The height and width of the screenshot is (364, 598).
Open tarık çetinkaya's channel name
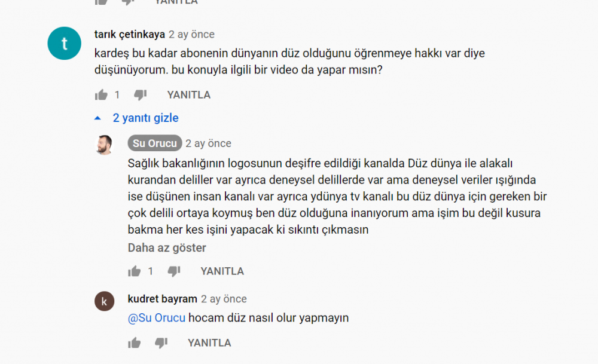(130, 34)
